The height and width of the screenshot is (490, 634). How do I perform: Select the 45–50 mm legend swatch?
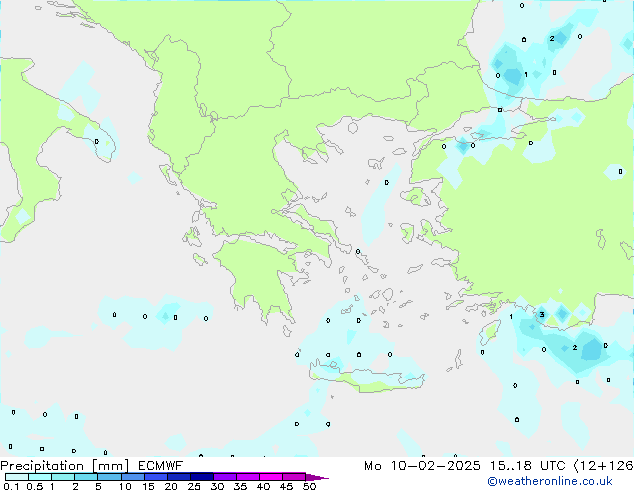(294, 477)
